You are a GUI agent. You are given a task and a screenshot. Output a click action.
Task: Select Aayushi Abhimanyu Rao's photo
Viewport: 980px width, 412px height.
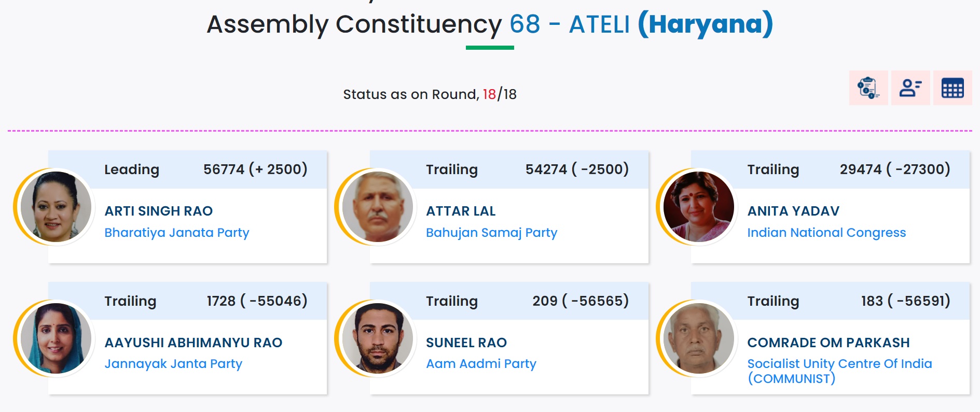coord(56,338)
